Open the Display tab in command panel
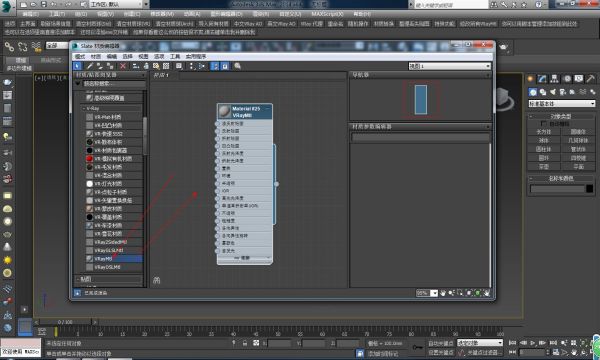 coord(579,79)
